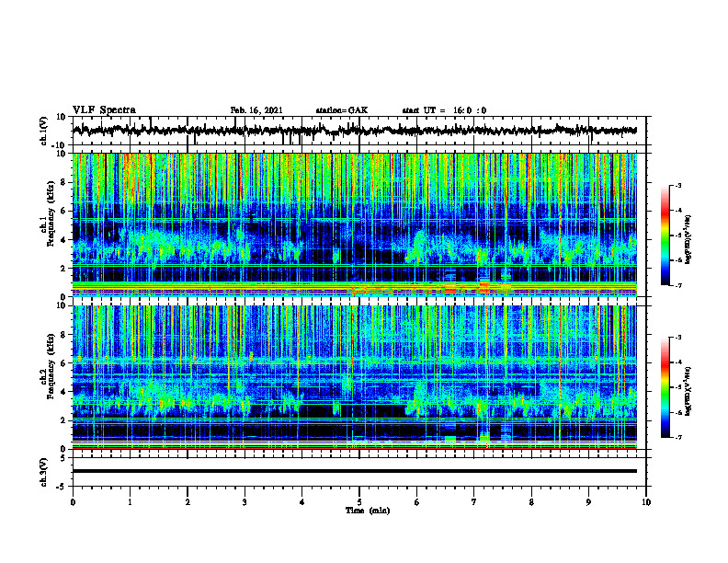Click time axis tick label "10"
Image resolution: width=728 pixels, height=563 pixels.
pos(646,502)
